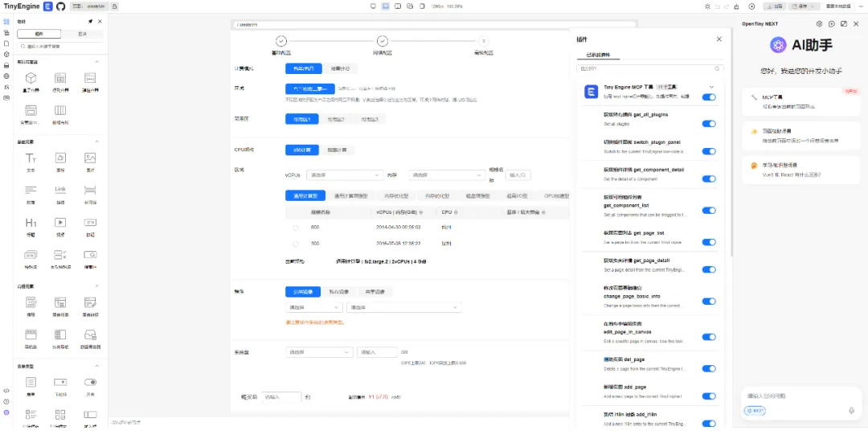
Task: Disable the get_all_plugins tool
Action: [709, 124]
